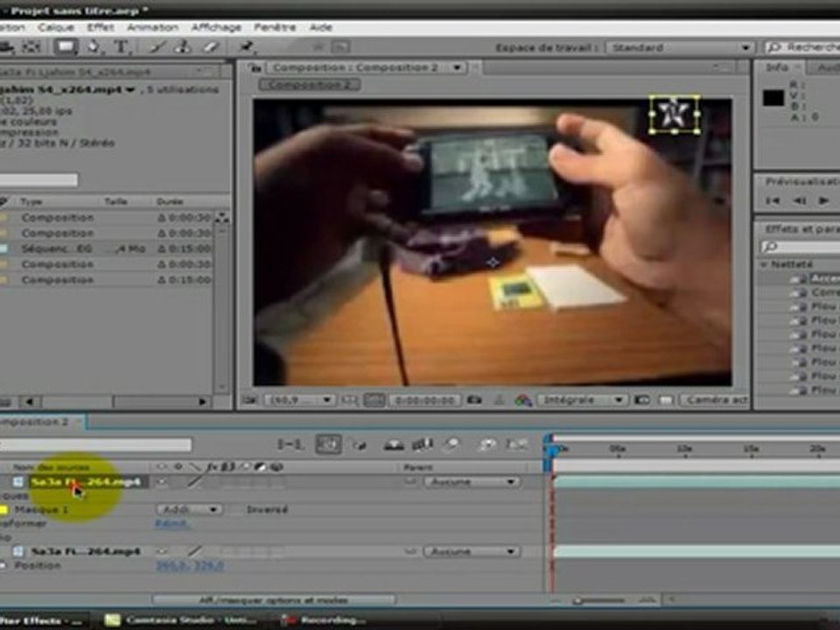Select the Pen tool in toolbar
The height and width of the screenshot is (630, 840).
point(94,47)
